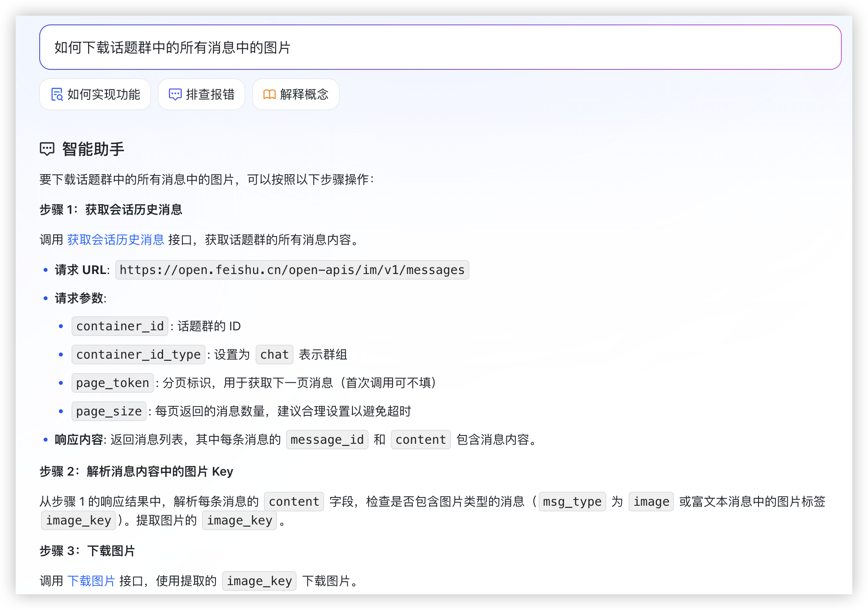Screen dimensions: 868x610
Task: Click the container_id_type parameter code tag
Action: [138, 354]
